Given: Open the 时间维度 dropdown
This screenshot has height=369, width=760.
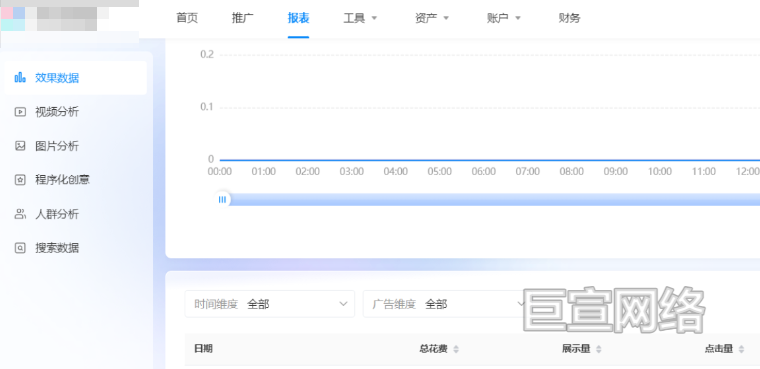Looking at the screenshot, I should pyautogui.click(x=269, y=304).
